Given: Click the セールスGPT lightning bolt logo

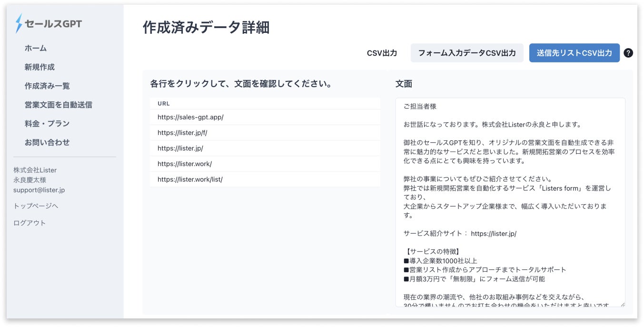Looking at the screenshot, I should (19, 23).
